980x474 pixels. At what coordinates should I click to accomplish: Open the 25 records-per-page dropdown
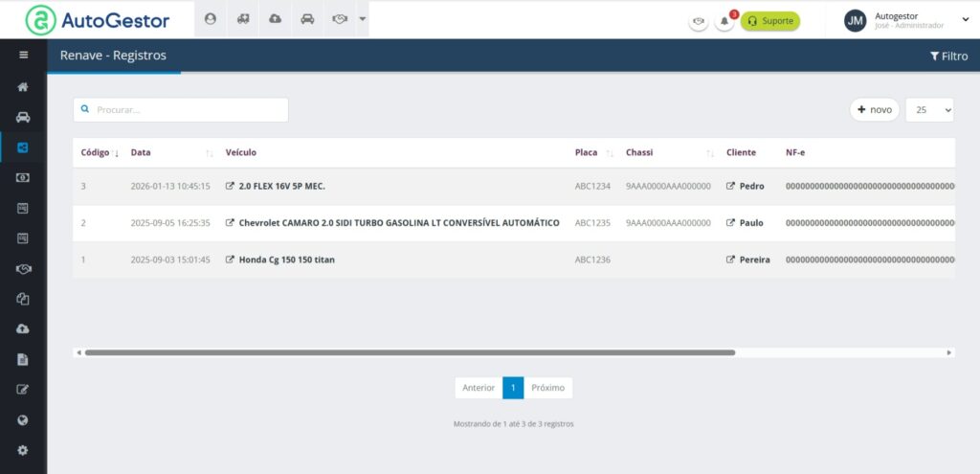929,110
